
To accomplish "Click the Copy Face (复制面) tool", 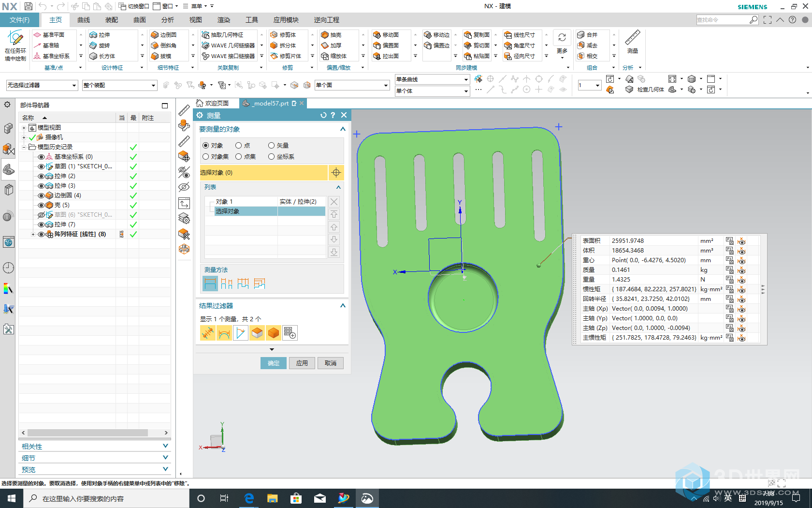I will (477, 35).
